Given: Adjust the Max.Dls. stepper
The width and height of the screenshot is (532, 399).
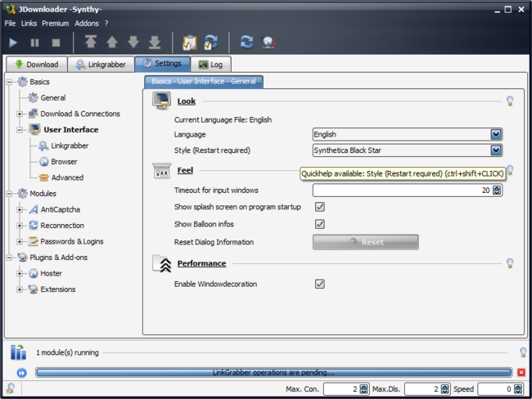Looking at the screenshot, I should [x=444, y=389].
